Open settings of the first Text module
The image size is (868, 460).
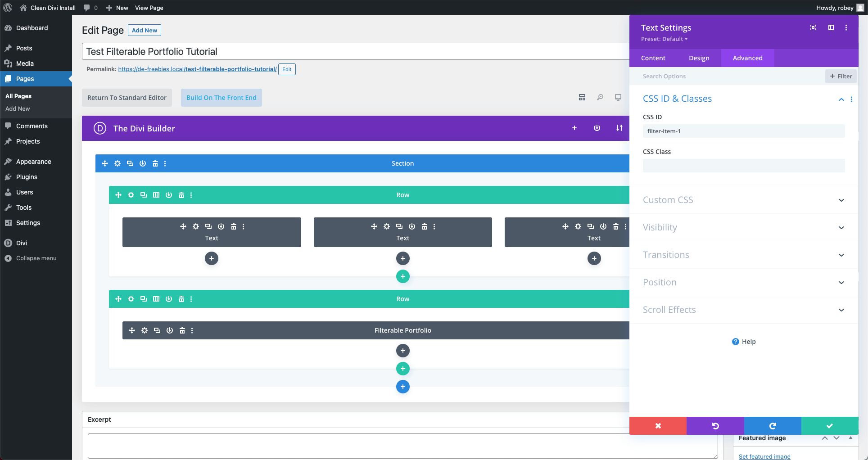(x=196, y=226)
